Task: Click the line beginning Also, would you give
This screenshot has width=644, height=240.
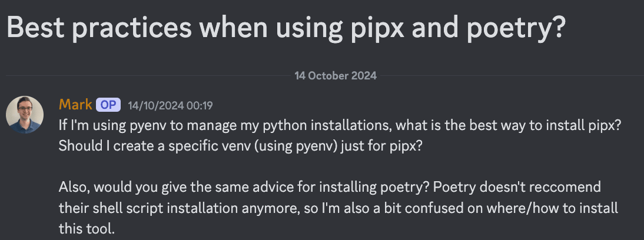Action: (330, 188)
